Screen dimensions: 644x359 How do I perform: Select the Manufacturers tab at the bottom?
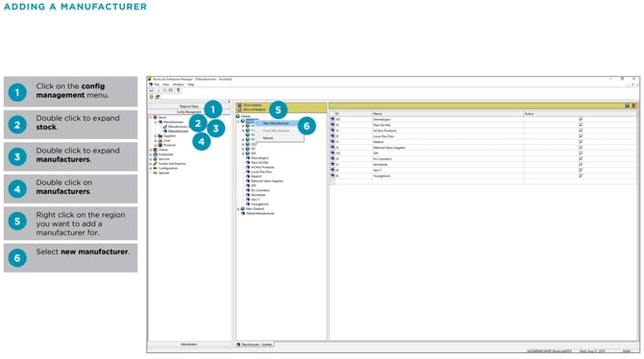(x=255, y=345)
